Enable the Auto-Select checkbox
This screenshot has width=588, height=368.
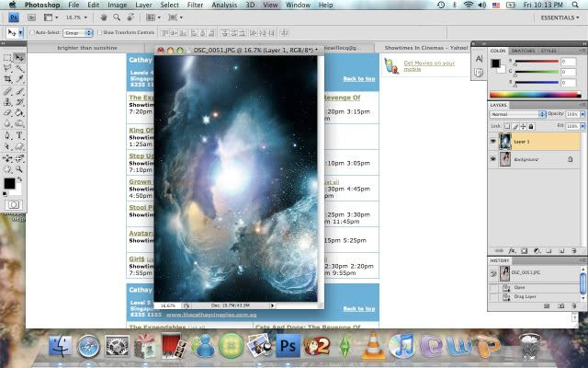(x=32, y=33)
